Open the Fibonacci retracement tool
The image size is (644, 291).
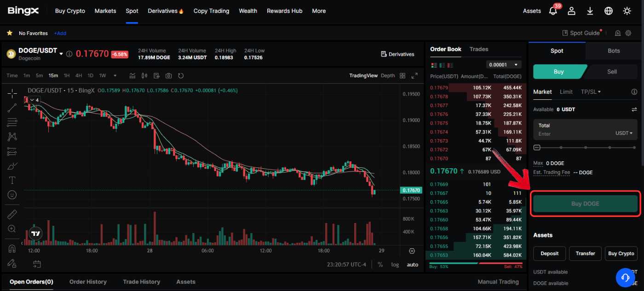pyautogui.click(x=12, y=122)
